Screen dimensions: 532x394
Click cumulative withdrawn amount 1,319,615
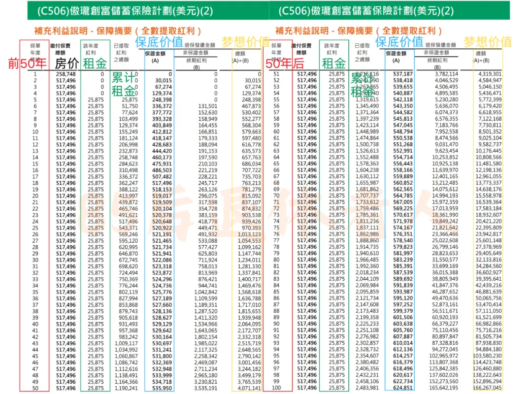(x=367, y=100)
